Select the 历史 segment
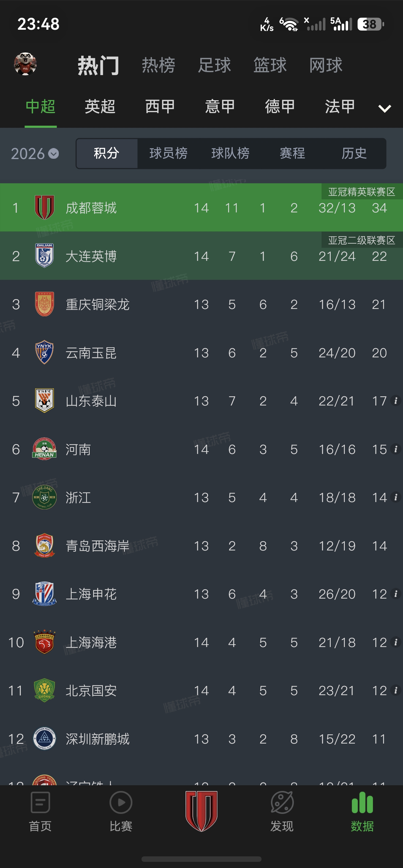The height and width of the screenshot is (868, 403). coord(354,153)
